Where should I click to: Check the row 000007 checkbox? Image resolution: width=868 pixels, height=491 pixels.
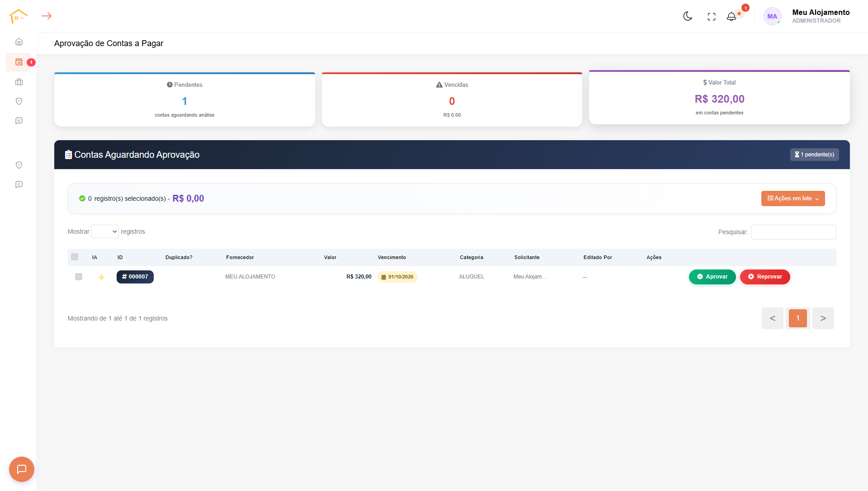coord(79,277)
